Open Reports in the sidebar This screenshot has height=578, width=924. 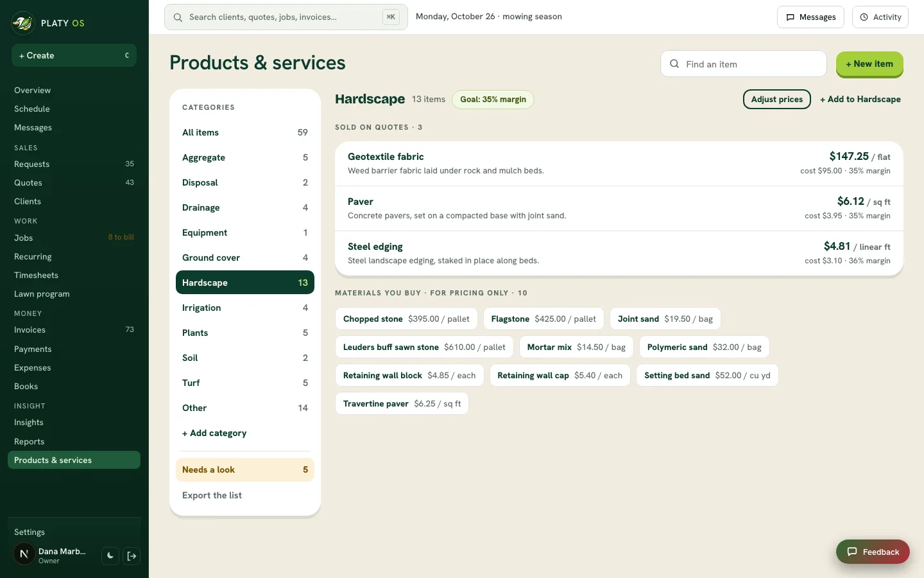tap(74, 442)
